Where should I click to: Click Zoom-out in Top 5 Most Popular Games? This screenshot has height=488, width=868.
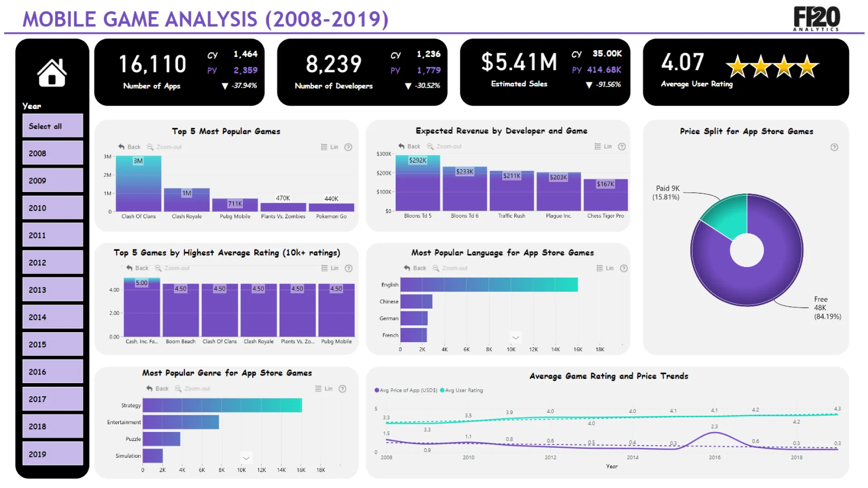point(164,147)
